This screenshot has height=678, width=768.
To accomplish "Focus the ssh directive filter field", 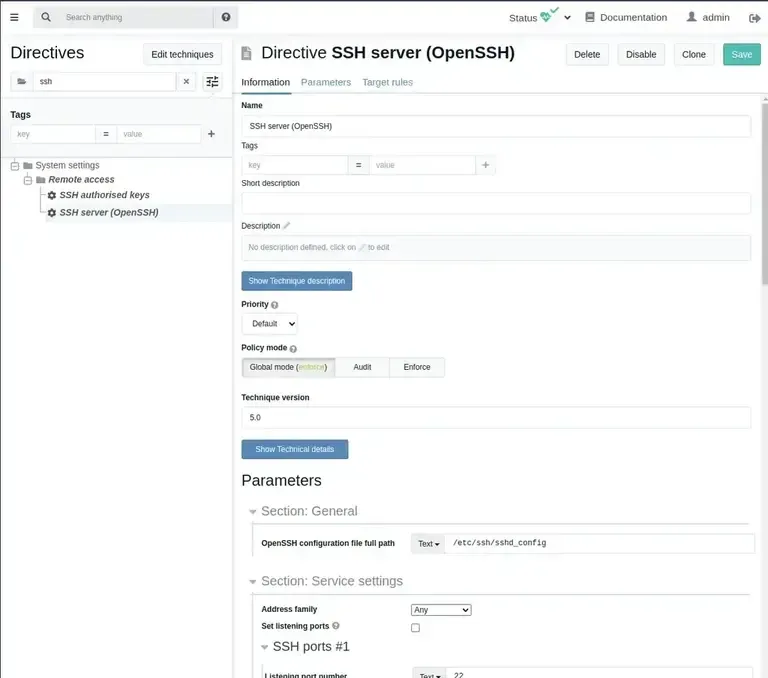I will (x=104, y=81).
